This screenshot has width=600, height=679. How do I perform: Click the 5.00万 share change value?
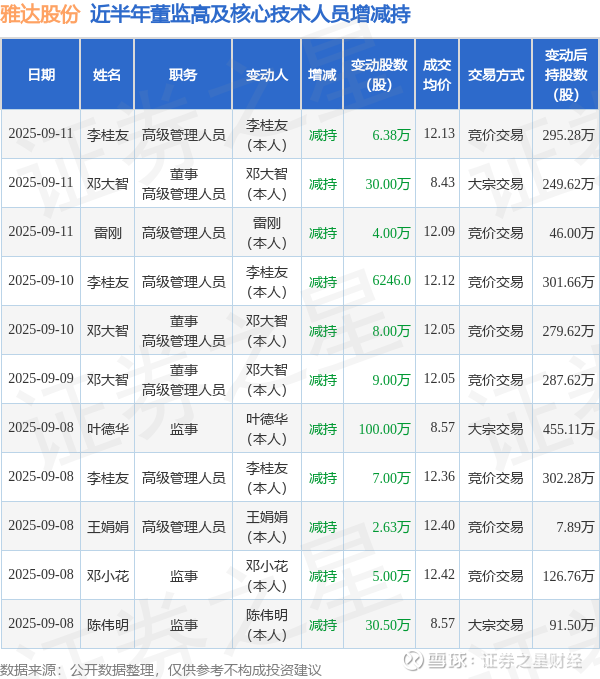tap(391, 575)
